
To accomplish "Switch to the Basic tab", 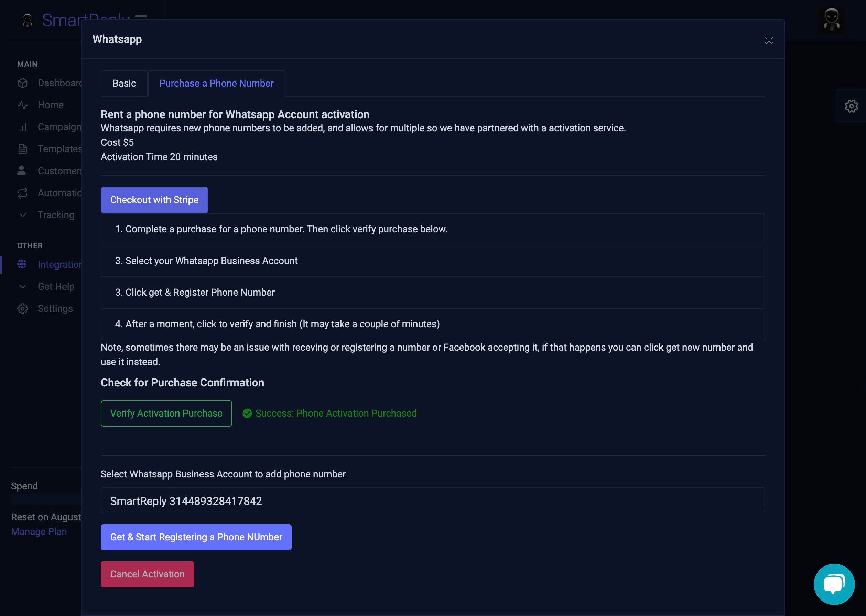I will (124, 84).
